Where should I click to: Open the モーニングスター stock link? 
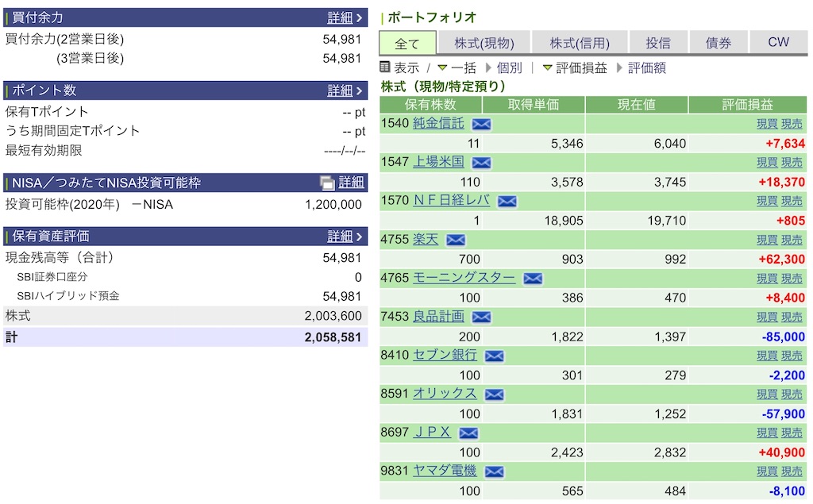point(464,278)
